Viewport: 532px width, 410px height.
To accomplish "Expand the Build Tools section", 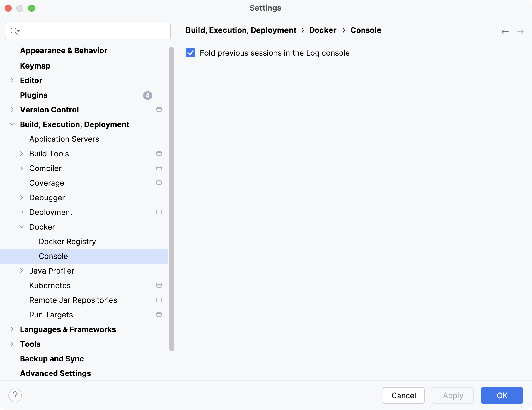I will [x=22, y=153].
